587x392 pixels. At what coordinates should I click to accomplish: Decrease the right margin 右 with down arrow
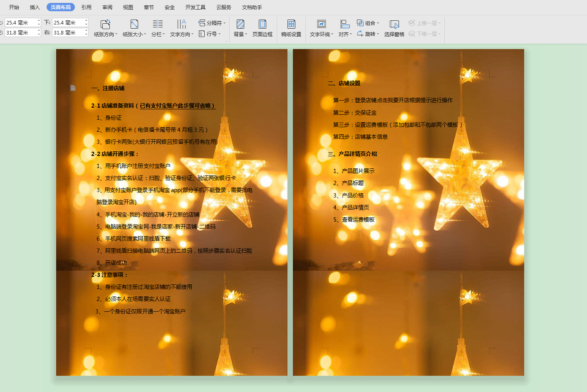[86, 35]
